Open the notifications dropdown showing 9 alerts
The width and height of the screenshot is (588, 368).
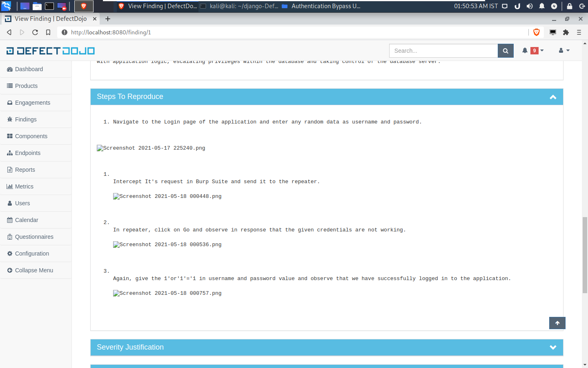[x=531, y=51]
